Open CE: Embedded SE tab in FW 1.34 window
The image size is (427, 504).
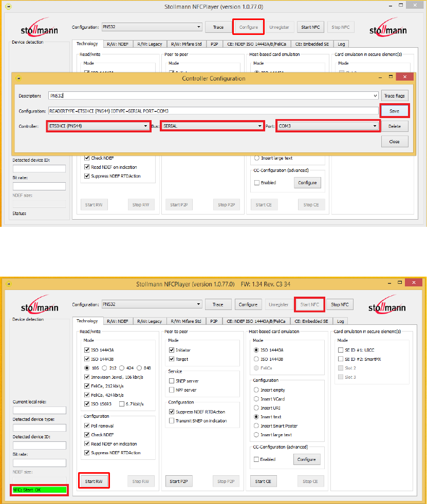click(x=311, y=321)
